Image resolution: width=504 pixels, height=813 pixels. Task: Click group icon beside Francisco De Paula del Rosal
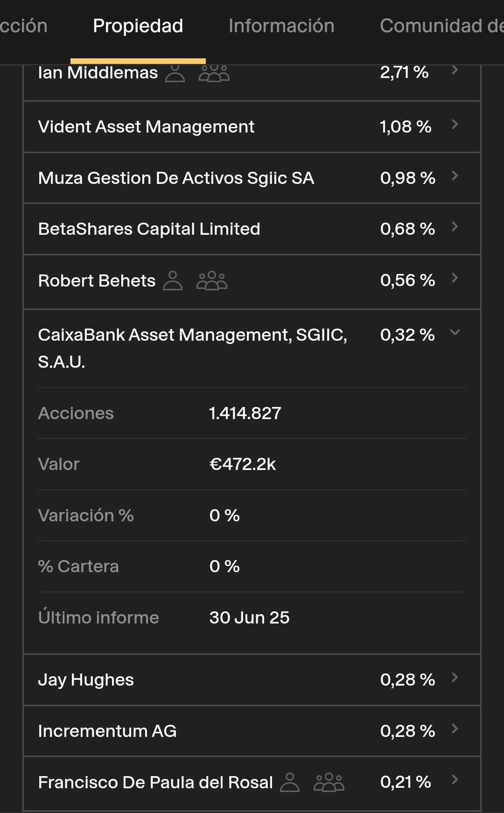[329, 782]
